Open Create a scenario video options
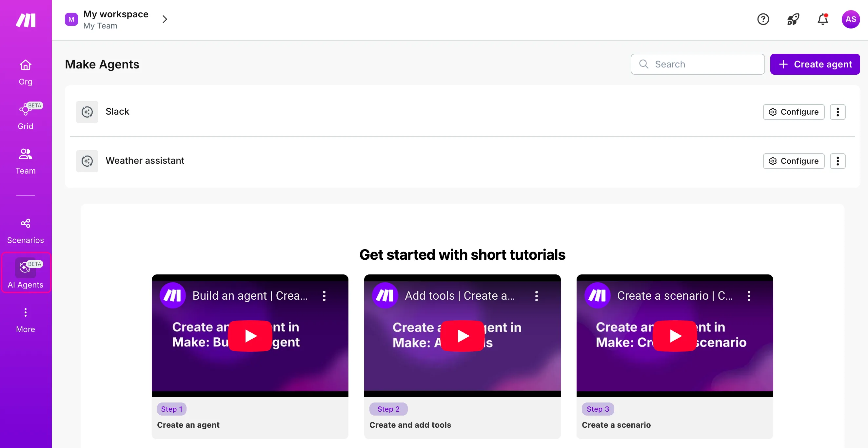 click(748, 296)
